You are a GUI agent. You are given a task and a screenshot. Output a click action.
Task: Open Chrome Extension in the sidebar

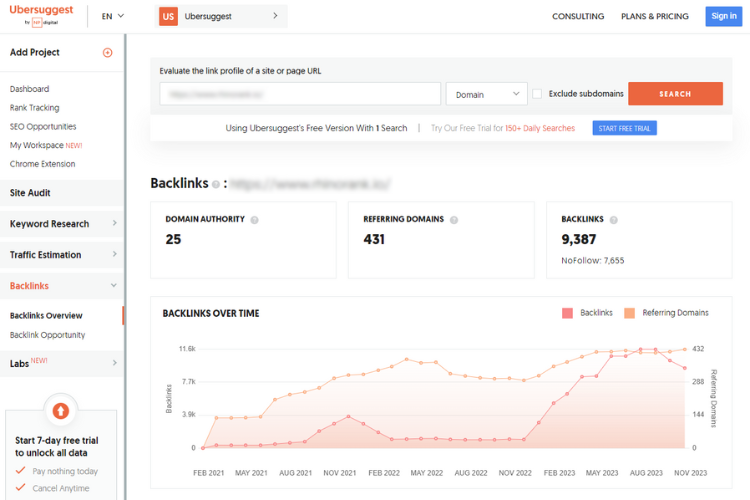(43, 164)
